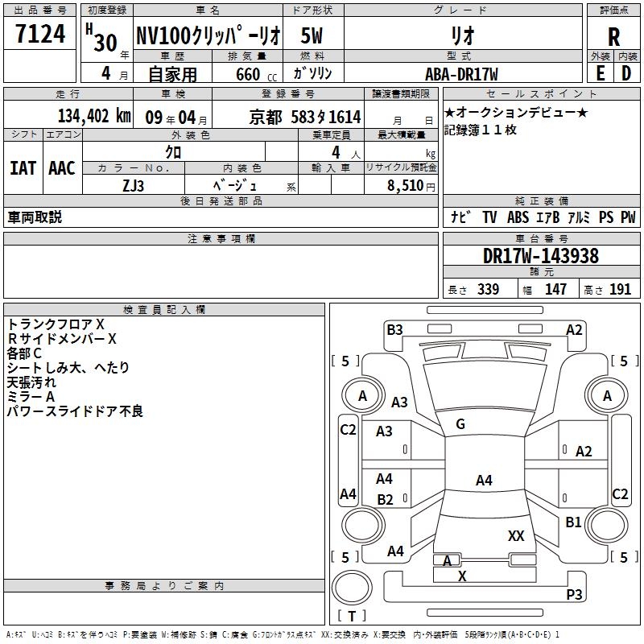Screen dimensions: 644x644
Task: Click the 検査員記入欄 header
Action: [164, 310]
